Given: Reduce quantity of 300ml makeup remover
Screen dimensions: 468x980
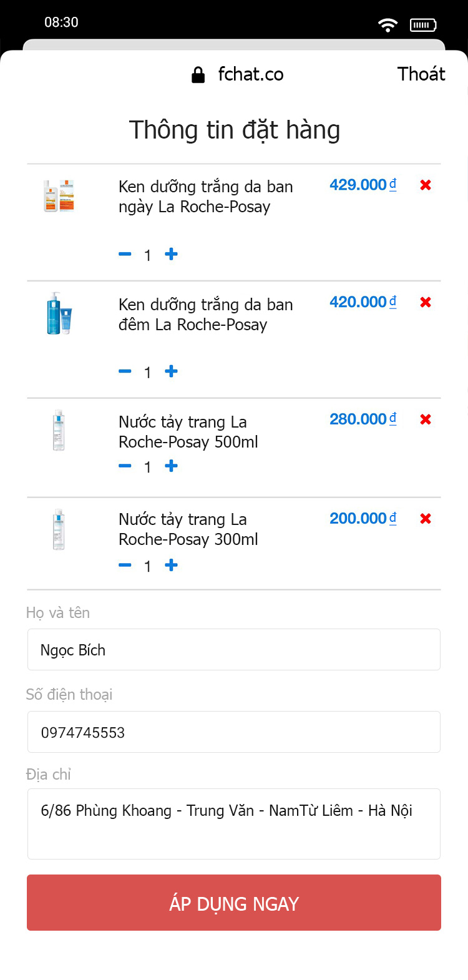Looking at the screenshot, I should coord(125,565).
